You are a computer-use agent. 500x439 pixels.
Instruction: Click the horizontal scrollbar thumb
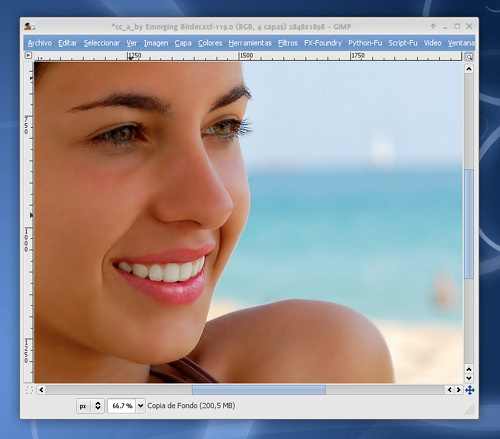tap(259, 390)
